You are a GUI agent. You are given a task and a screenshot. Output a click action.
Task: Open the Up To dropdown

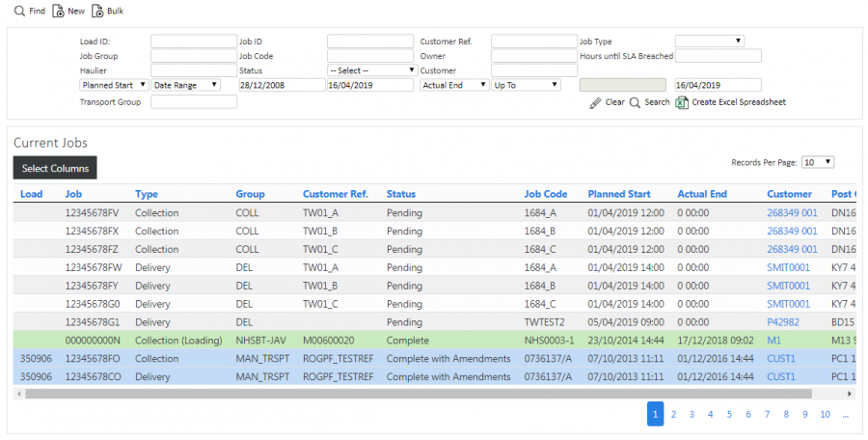(x=526, y=85)
